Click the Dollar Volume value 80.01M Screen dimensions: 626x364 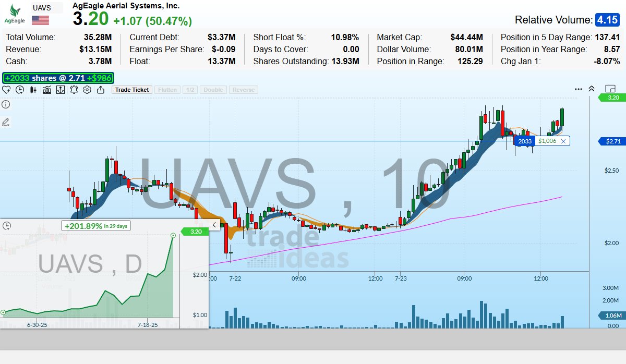tap(469, 49)
